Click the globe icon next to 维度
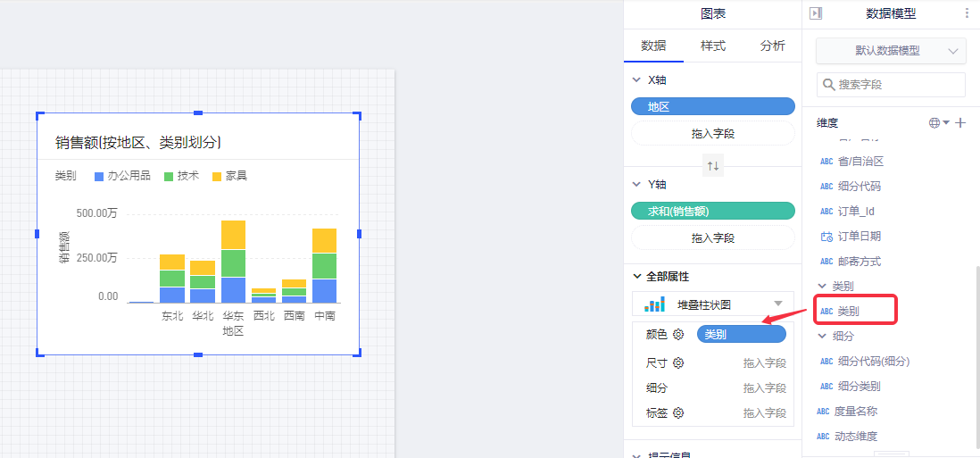This screenshot has width=980, height=458. [934, 123]
